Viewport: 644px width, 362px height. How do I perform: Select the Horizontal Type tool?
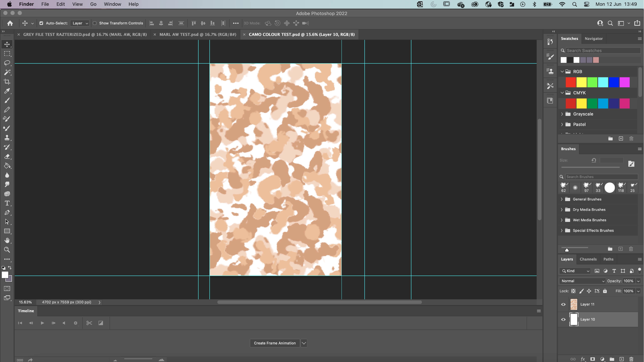tap(7, 203)
